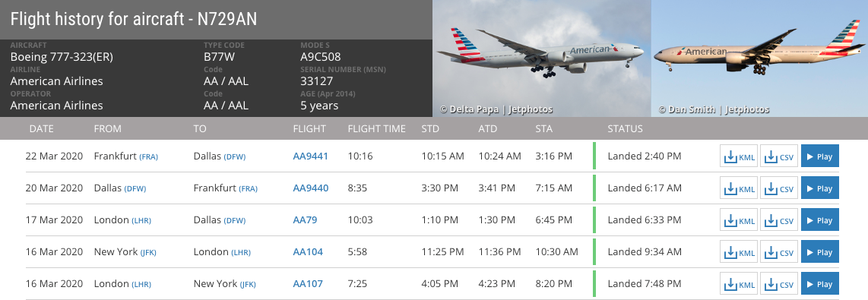The image size is (868, 300).
Task: Play back flight AA79 to Dallas
Action: pyautogui.click(x=820, y=220)
